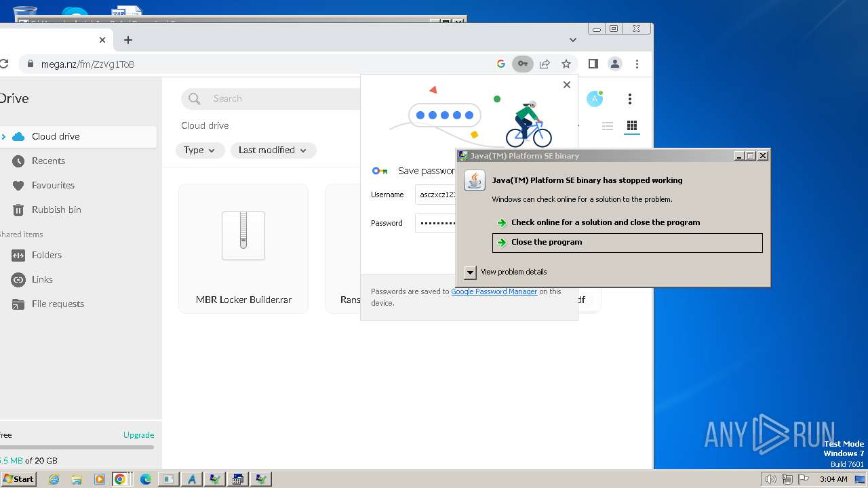Open the Type filter dropdown
The width and height of the screenshot is (868, 488).
coord(200,150)
